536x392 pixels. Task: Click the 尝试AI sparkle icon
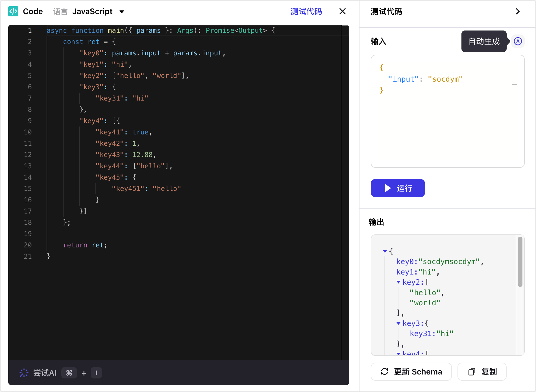(x=24, y=373)
